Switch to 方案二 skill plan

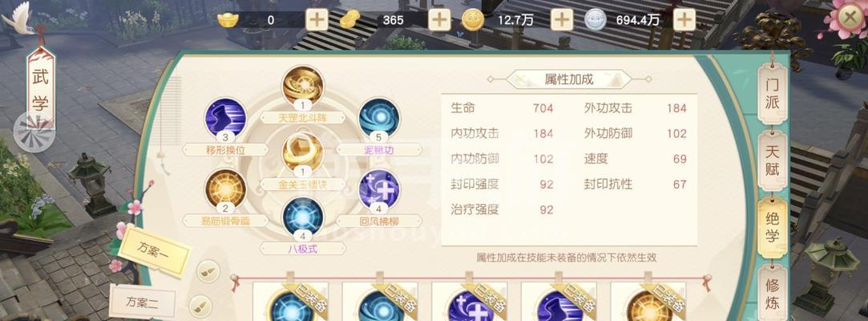click(143, 303)
